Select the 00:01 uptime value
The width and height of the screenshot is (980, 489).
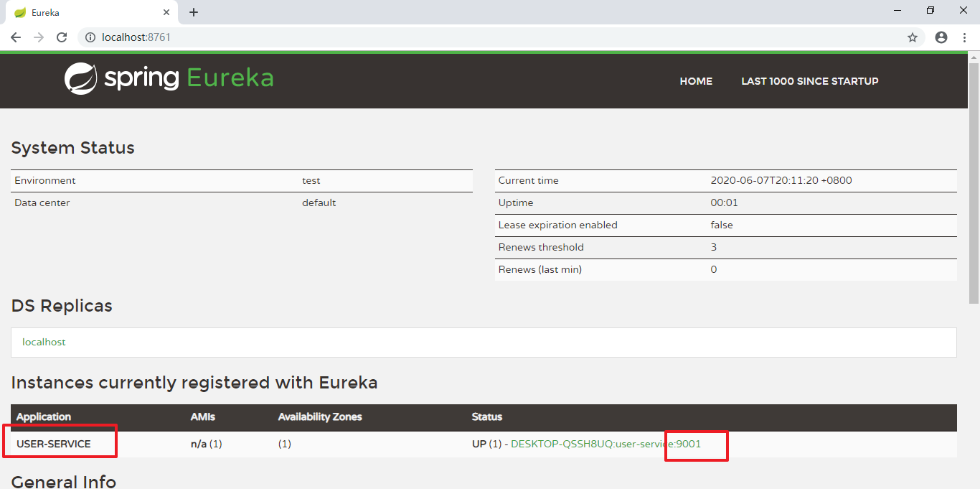(725, 202)
